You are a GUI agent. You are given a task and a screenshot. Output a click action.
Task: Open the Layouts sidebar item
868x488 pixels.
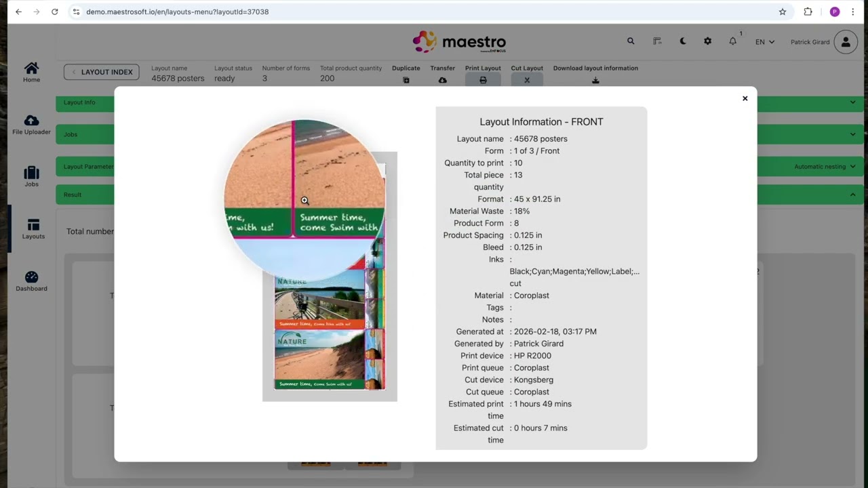click(33, 229)
